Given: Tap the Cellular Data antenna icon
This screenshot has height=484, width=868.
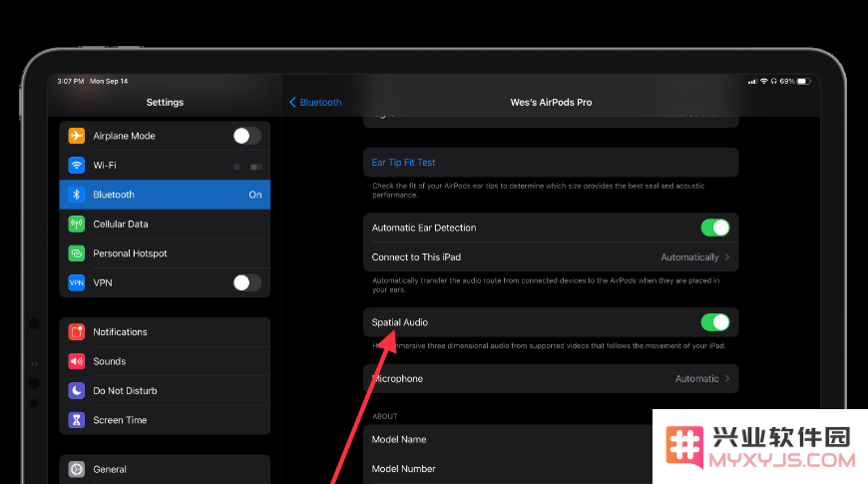Looking at the screenshot, I should [77, 224].
